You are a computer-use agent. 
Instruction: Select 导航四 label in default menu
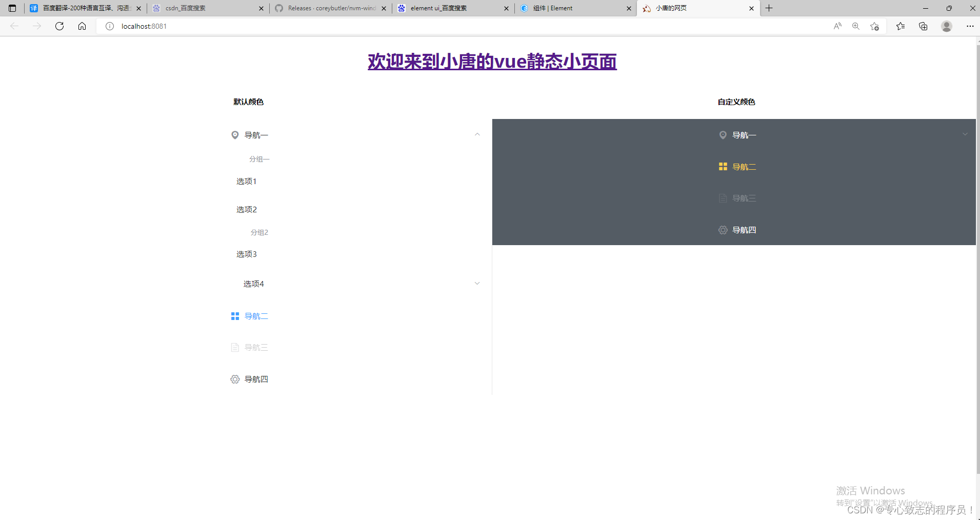click(256, 379)
